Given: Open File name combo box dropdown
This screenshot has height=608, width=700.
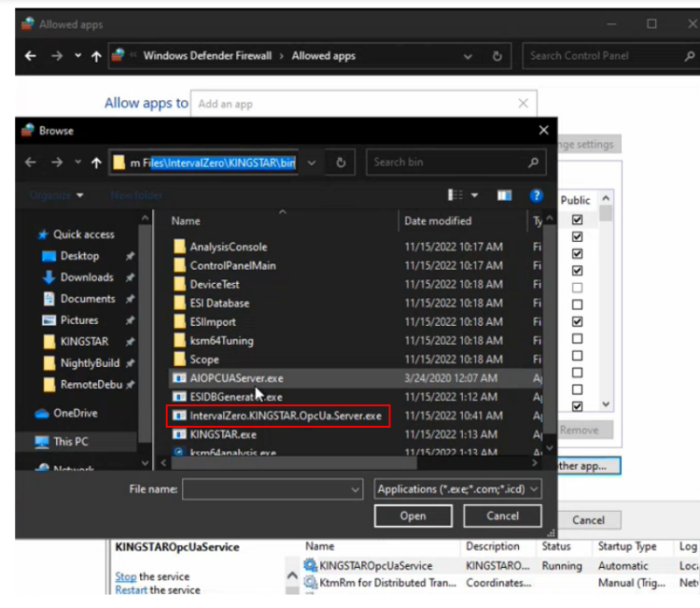Looking at the screenshot, I should (355, 489).
